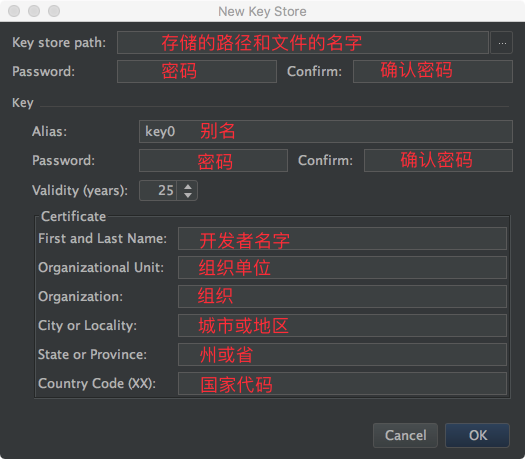Screen dimensions: 525x459
Task: Focus the Country Code (XX) field
Action: click(x=342, y=383)
